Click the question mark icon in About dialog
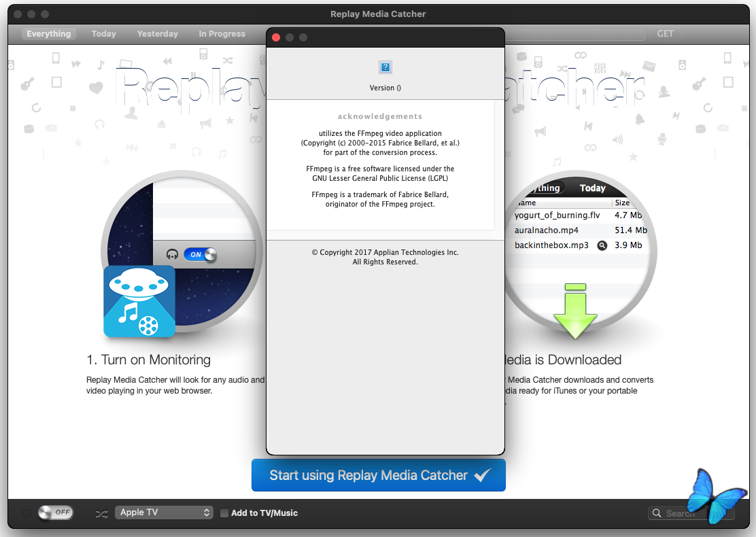The height and width of the screenshot is (537, 756). (385, 67)
